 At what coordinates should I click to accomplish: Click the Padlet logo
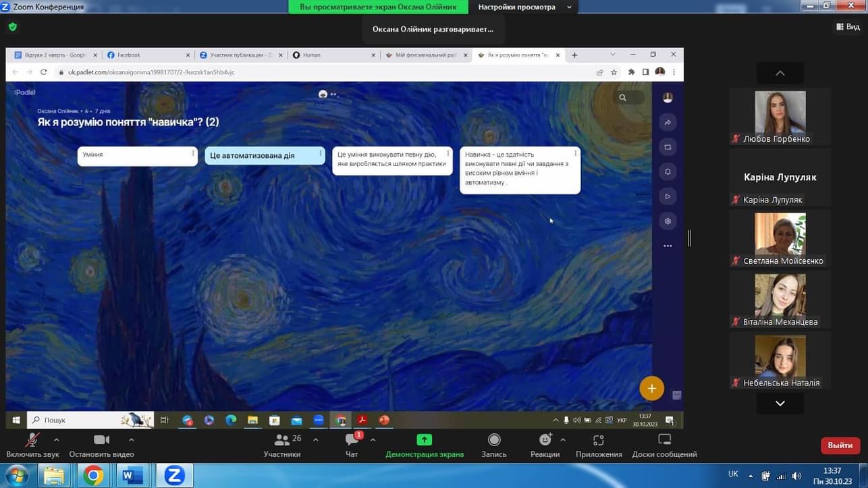point(25,92)
